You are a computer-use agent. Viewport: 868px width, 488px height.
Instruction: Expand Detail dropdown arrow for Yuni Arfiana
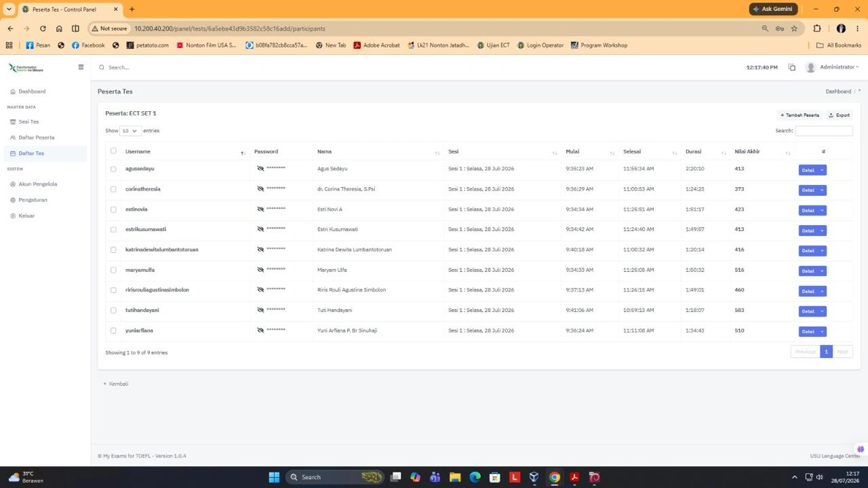tap(822, 331)
